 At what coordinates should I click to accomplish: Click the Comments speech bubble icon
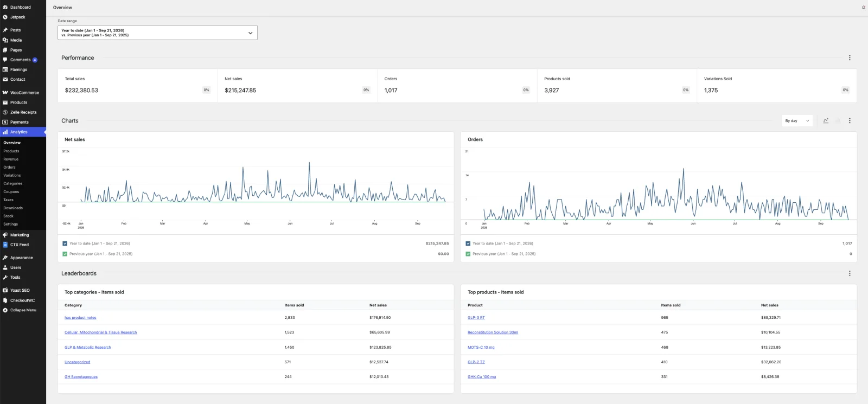(x=5, y=60)
